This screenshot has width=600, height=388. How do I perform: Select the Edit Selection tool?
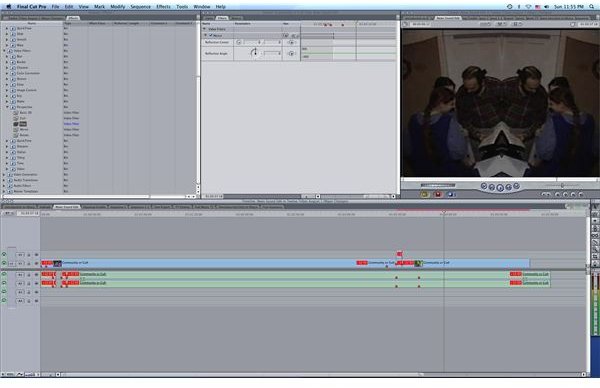point(595,214)
